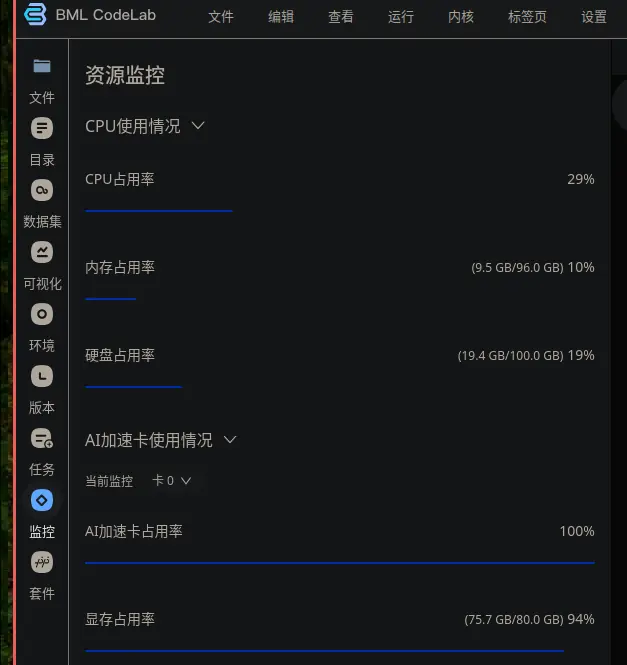Open the 文件 menu in menu bar
The height and width of the screenshot is (665, 627).
tap(221, 17)
